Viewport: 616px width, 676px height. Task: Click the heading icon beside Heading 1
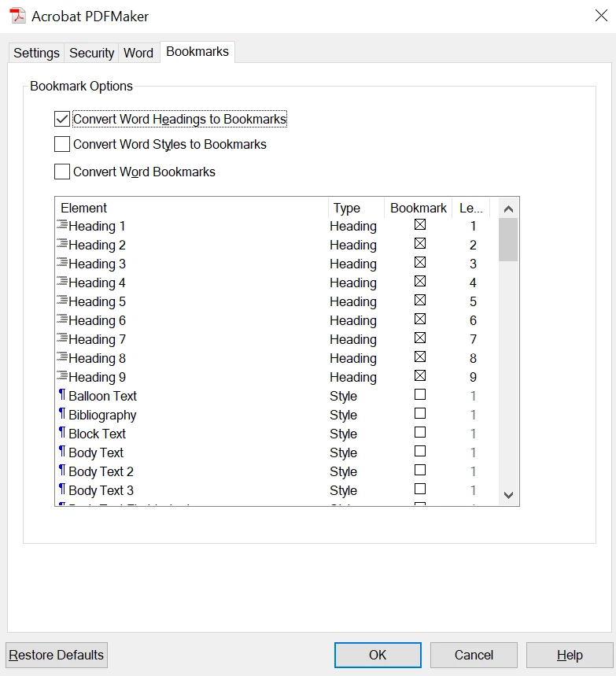point(62,224)
